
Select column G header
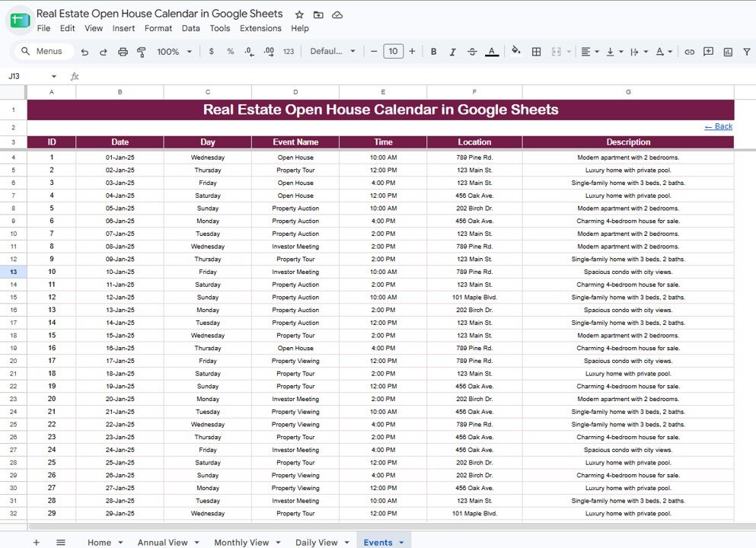(x=628, y=91)
